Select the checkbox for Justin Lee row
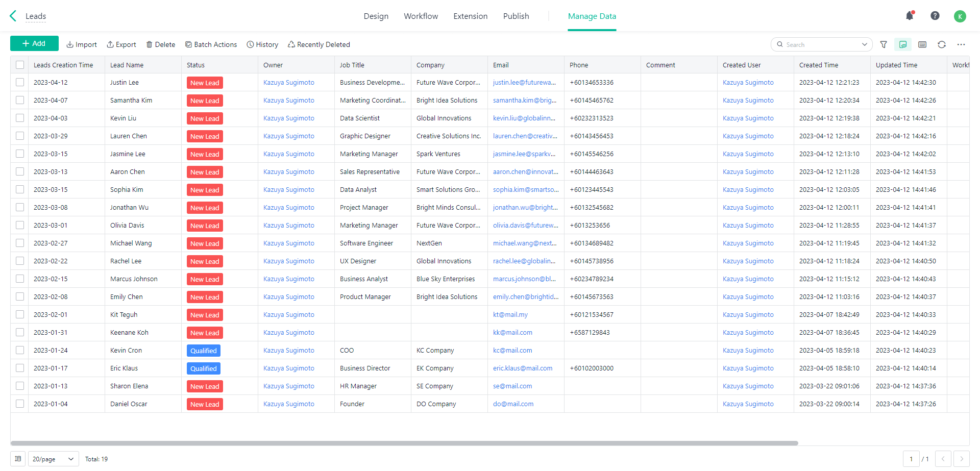Image resolution: width=980 pixels, height=471 pixels. [x=20, y=82]
